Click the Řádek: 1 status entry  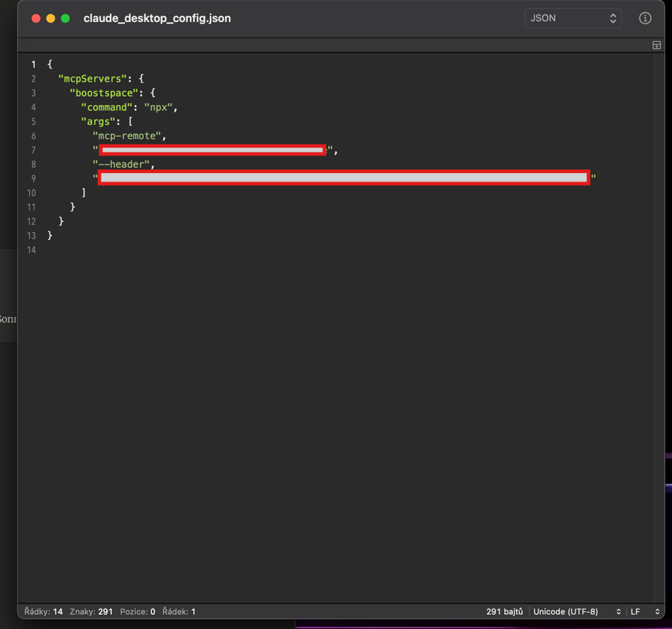pyautogui.click(x=179, y=611)
